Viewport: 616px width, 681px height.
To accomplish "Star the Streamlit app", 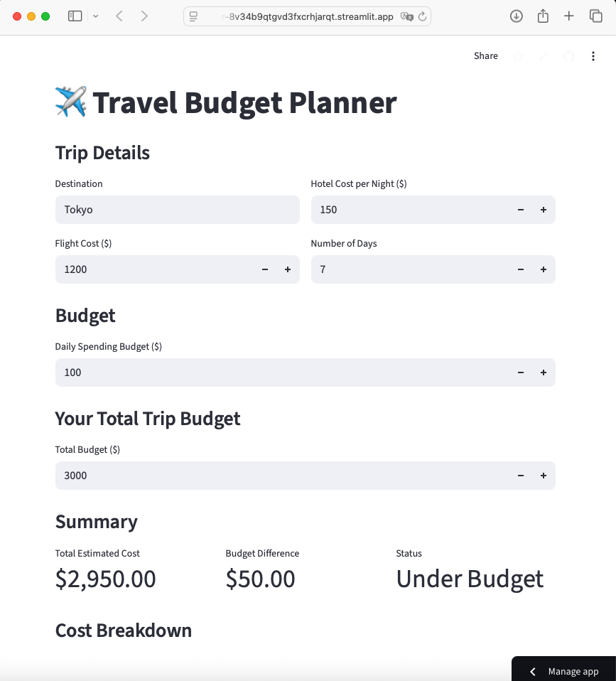I will [x=518, y=56].
